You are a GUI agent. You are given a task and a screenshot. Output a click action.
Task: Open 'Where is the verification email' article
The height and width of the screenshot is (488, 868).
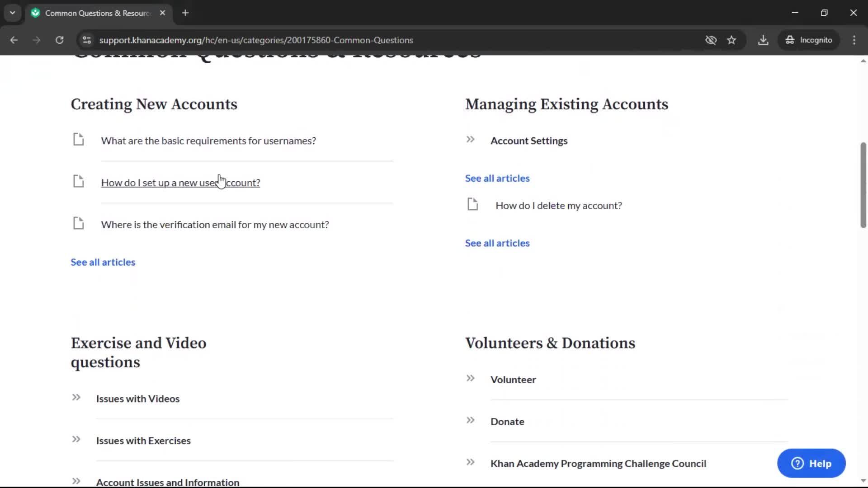[x=215, y=225]
